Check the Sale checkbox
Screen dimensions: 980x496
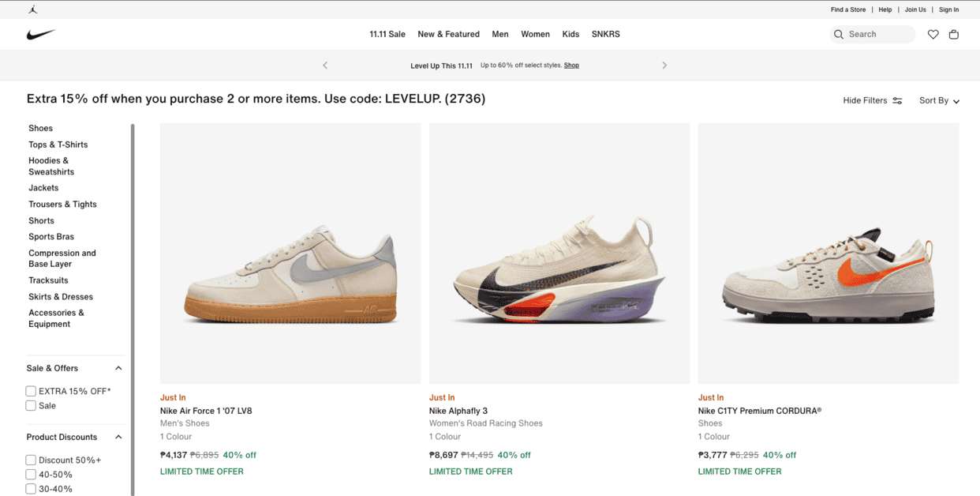coord(30,405)
